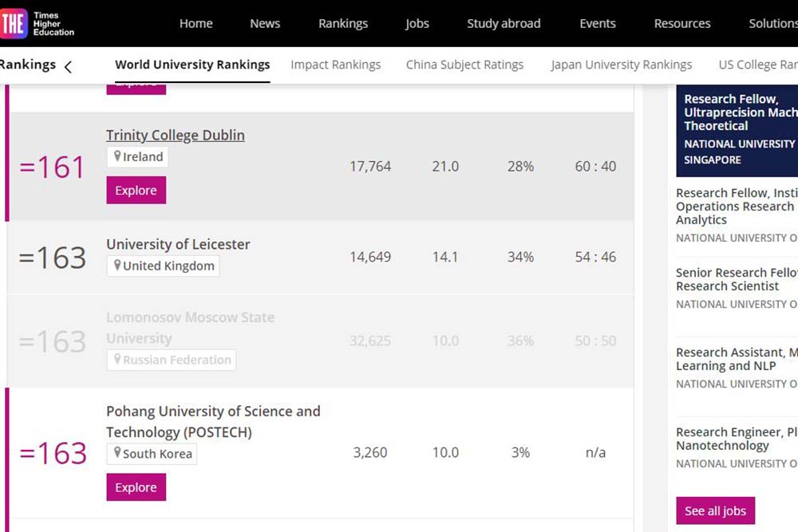
Task: Open the Rankings menu in header
Action: 343,23
